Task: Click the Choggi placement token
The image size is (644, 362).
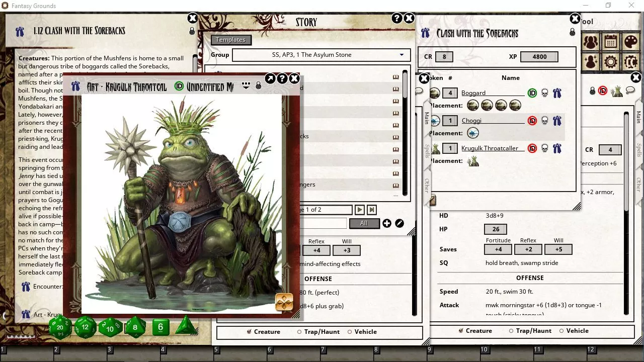Action: tap(473, 133)
